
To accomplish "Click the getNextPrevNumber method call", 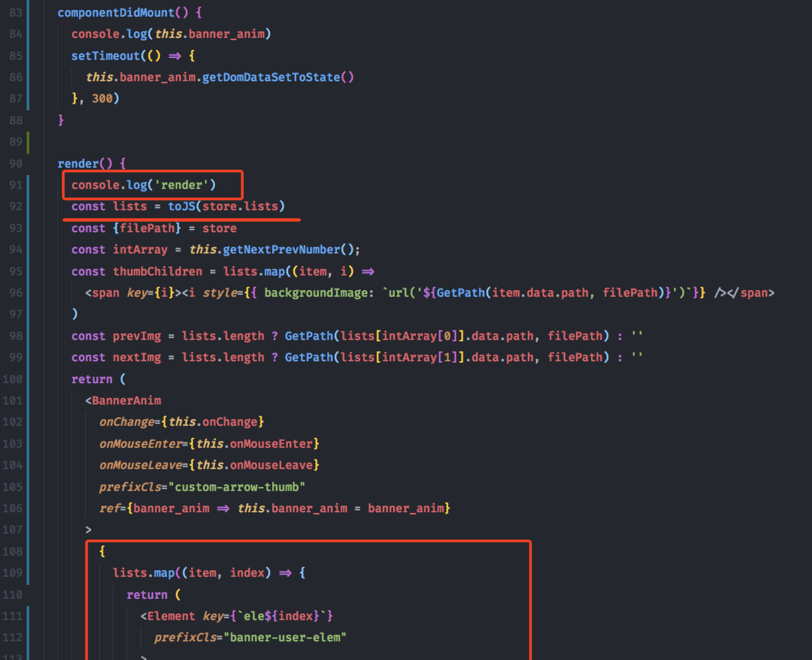I will (x=281, y=250).
